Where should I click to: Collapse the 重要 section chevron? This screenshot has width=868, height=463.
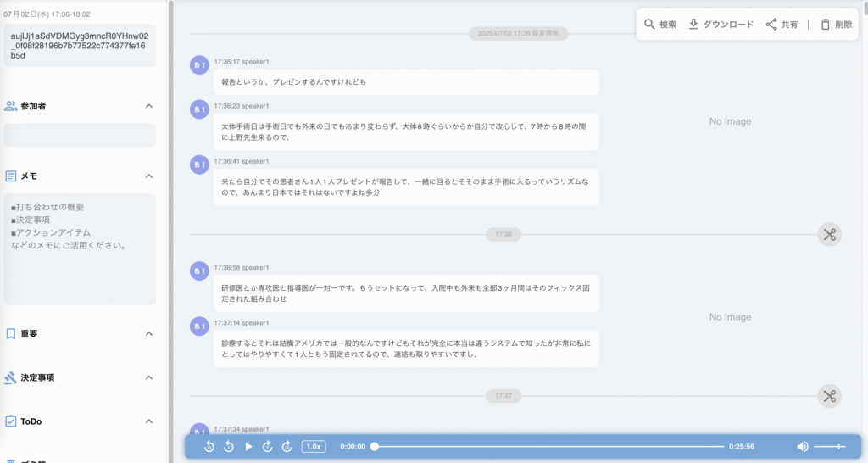[x=149, y=333]
